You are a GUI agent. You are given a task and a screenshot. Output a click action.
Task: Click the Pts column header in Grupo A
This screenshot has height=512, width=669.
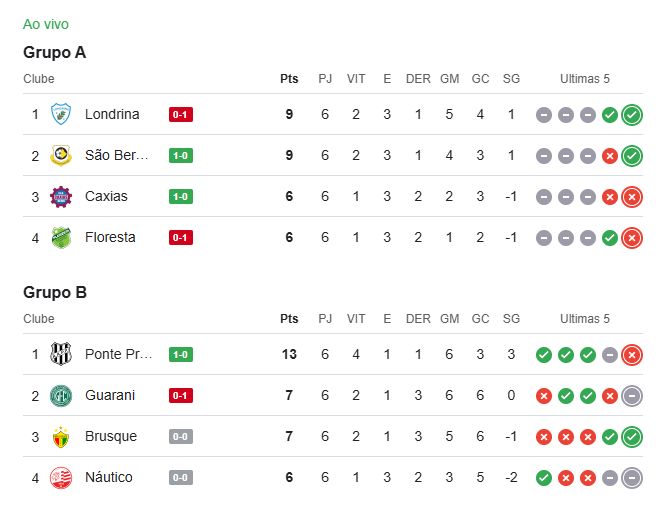tap(289, 79)
